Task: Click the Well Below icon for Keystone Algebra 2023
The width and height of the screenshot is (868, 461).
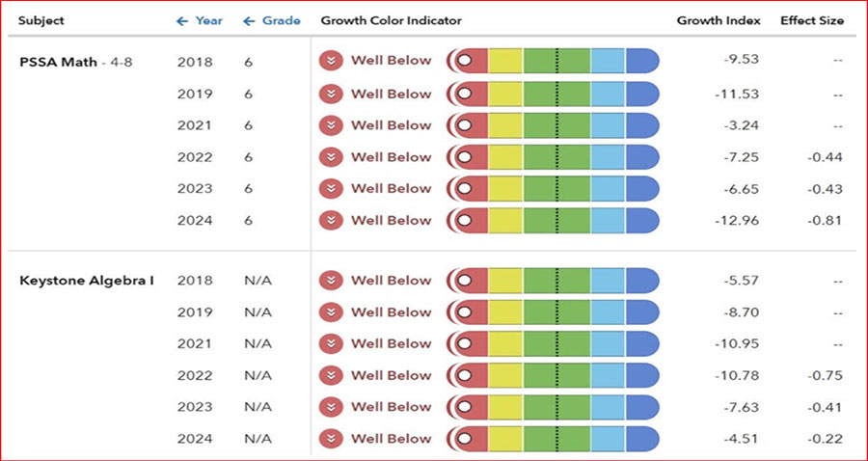Action: click(332, 407)
